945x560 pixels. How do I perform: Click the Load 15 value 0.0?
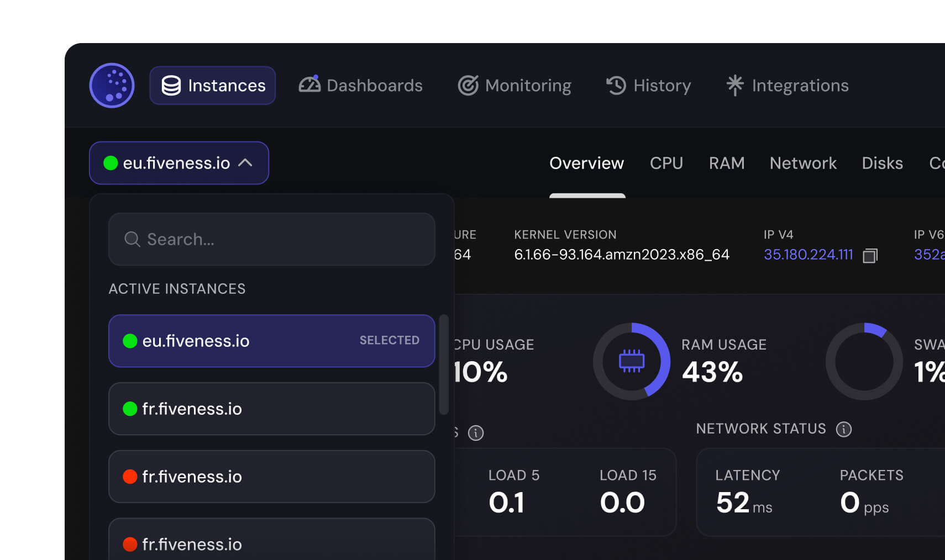coord(622,503)
